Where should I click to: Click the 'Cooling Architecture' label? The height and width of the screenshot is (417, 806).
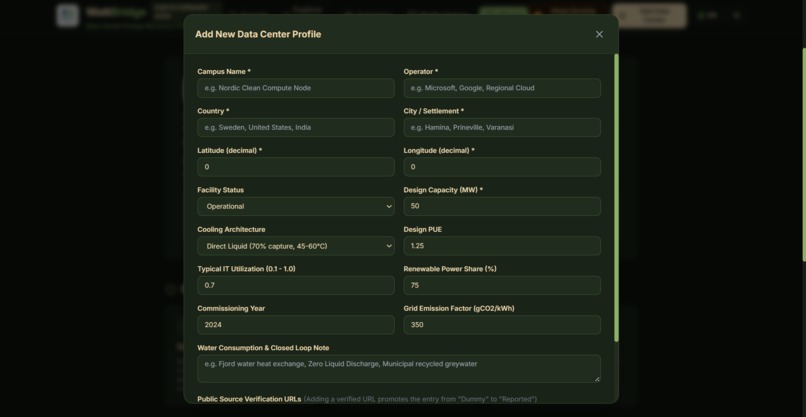pyautogui.click(x=231, y=229)
